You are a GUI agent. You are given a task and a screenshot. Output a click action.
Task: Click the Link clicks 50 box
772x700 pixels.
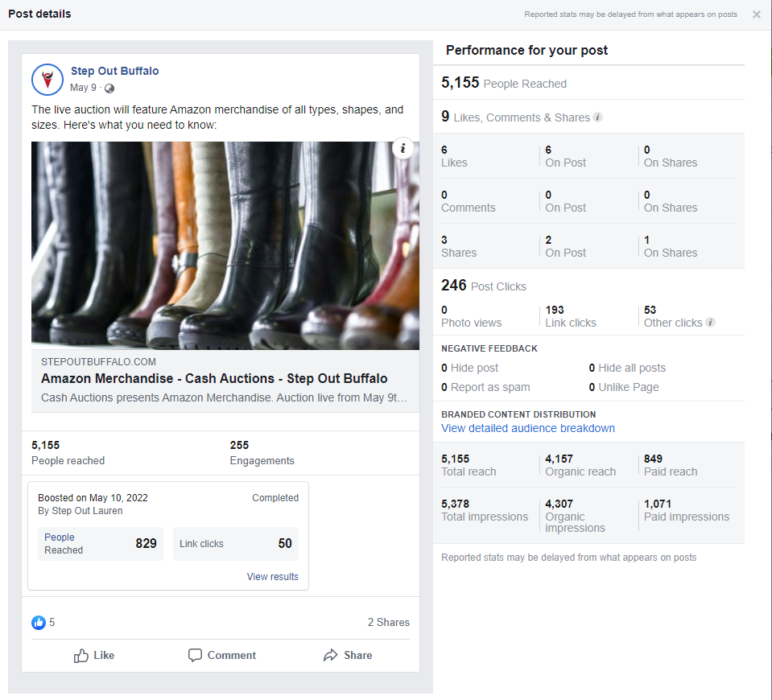point(236,543)
